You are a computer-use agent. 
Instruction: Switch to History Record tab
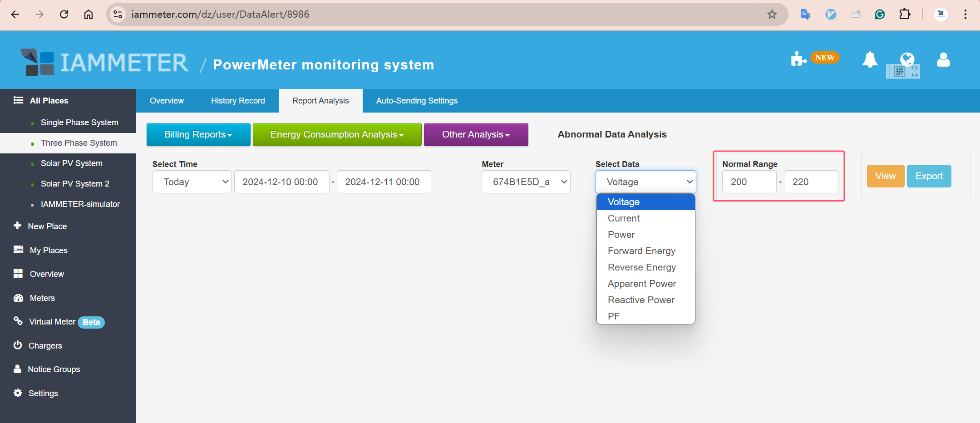coord(238,101)
